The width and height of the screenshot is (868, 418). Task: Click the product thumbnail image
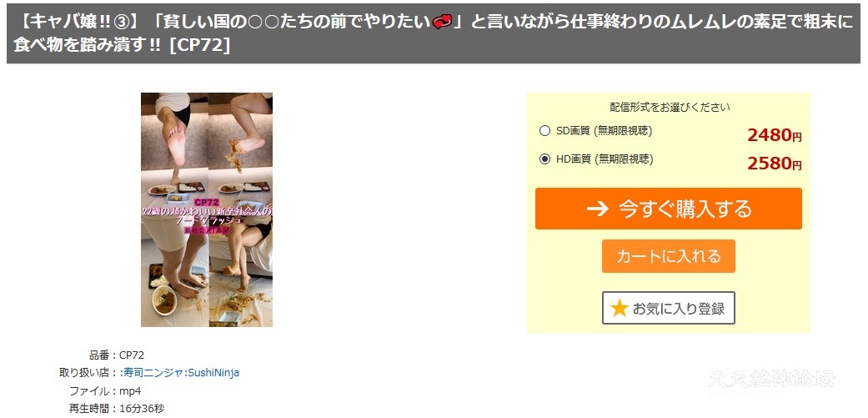coord(207,209)
